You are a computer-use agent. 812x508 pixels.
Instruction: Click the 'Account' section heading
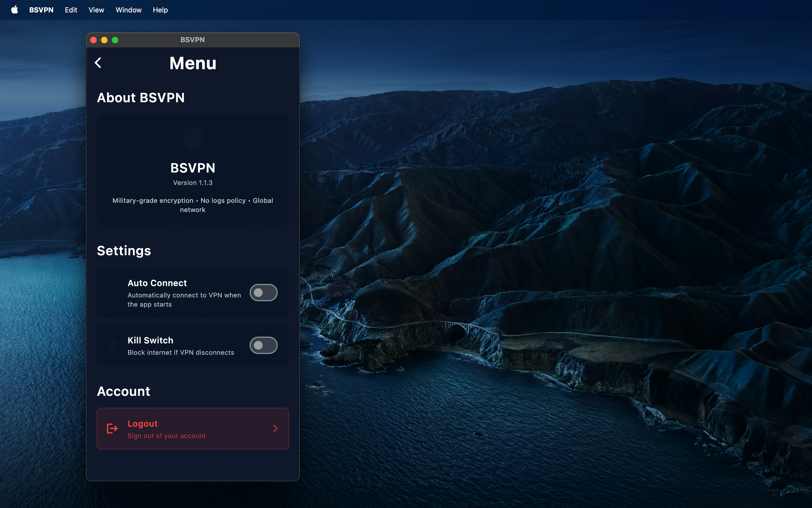(x=123, y=391)
